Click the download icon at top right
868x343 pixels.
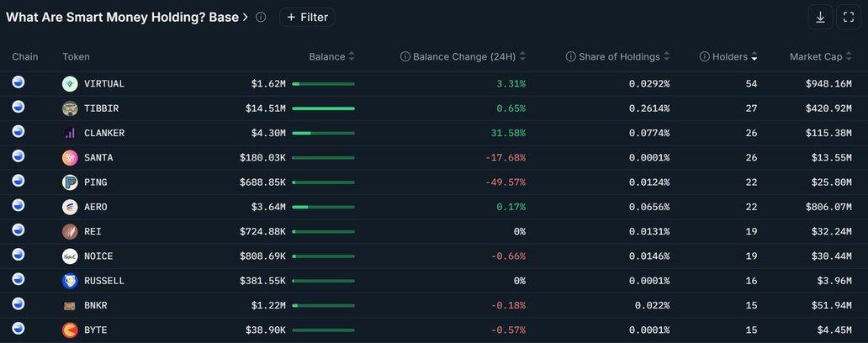point(820,17)
